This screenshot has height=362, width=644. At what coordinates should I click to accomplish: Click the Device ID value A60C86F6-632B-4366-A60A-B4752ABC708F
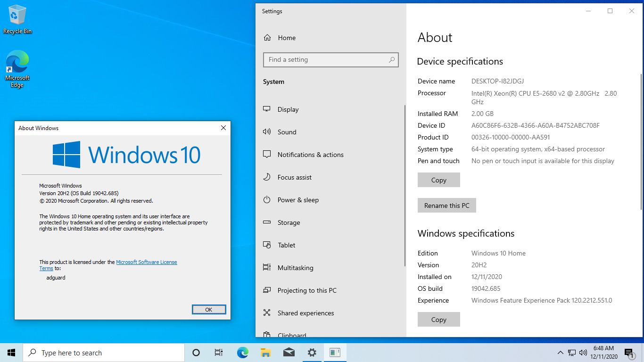pos(536,125)
